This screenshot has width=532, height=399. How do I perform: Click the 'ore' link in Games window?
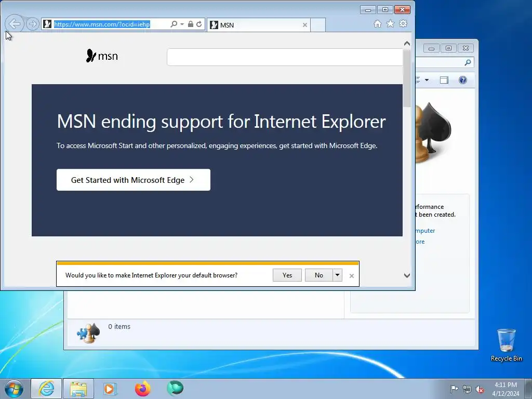420,242
